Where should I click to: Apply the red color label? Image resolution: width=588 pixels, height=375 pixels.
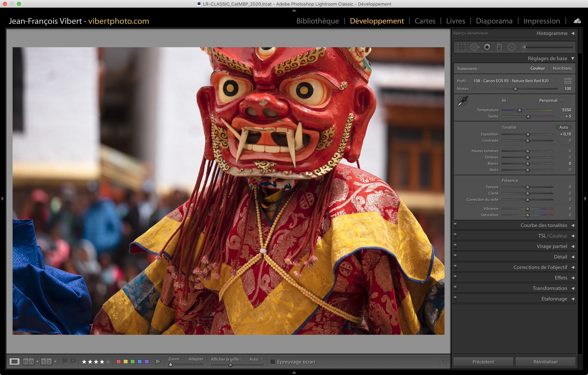119,361
